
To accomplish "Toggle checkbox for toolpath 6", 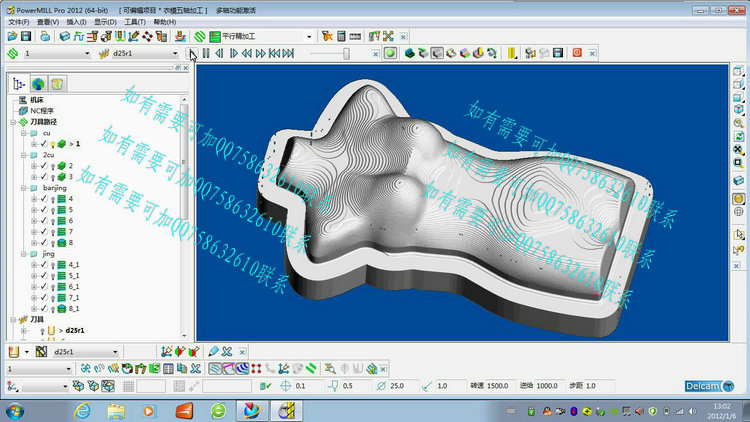I will [x=44, y=221].
